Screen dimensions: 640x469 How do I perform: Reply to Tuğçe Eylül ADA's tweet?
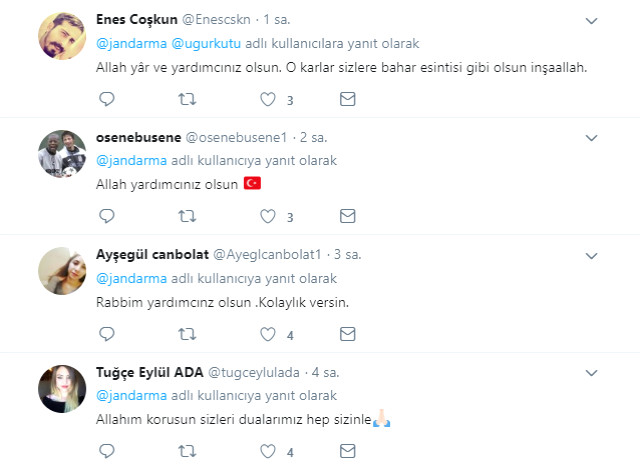(x=107, y=452)
